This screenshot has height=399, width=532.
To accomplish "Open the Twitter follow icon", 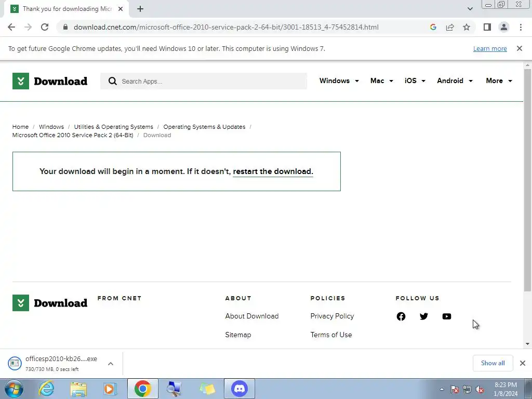I will tap(424, 316).
